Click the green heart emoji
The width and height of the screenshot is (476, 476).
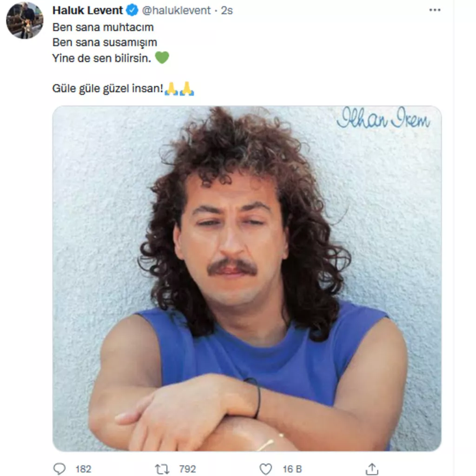pos(162,58)
